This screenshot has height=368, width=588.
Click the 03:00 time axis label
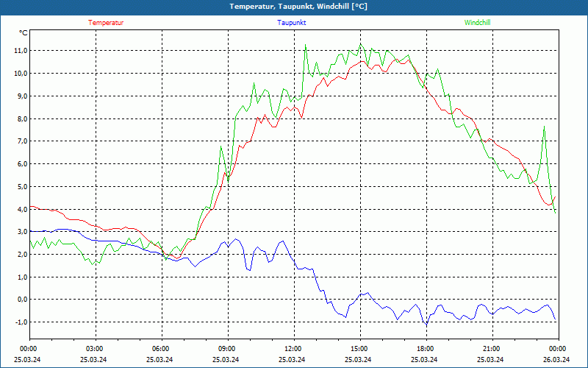pyautogui.click(x=94, y=349)
